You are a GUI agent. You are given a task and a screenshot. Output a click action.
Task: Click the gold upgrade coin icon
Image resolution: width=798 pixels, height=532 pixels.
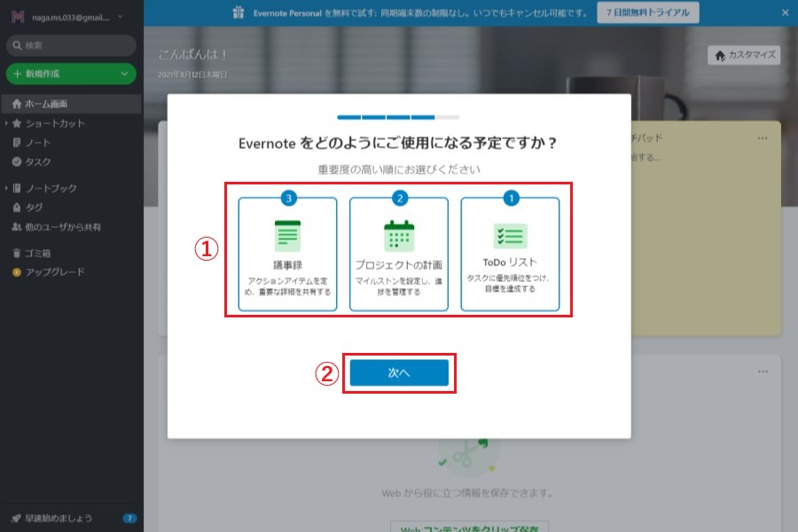coord(17,272)
